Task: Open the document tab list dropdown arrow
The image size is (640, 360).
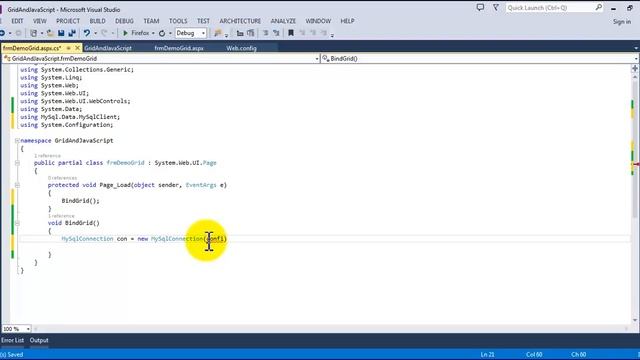Action: coord(636,48)
